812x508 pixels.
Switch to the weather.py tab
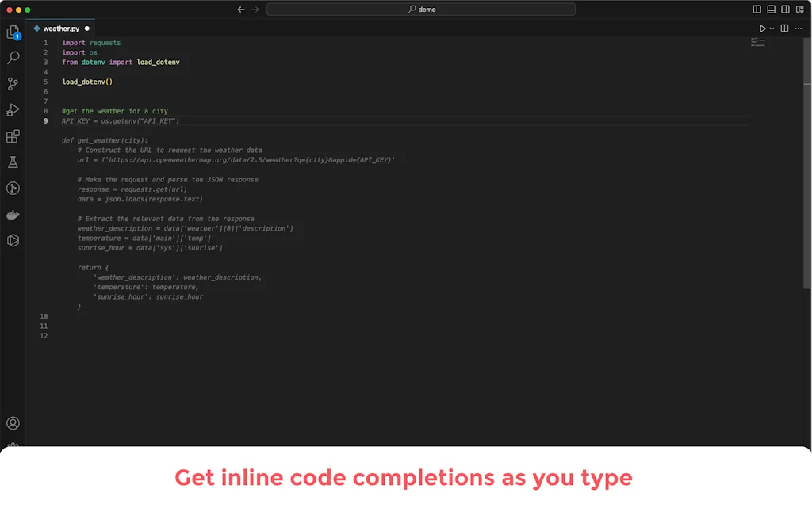(x=62, y=28)
